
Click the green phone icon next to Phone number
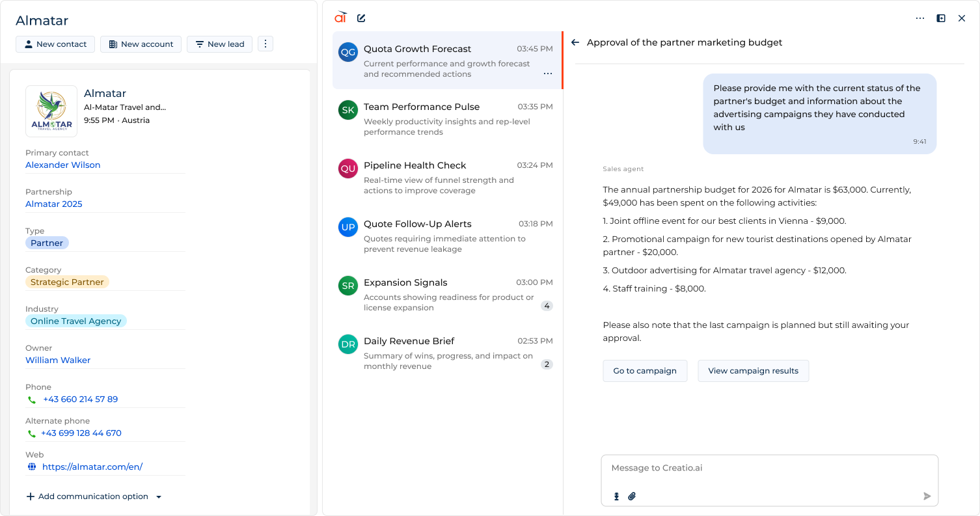(32, 400)
